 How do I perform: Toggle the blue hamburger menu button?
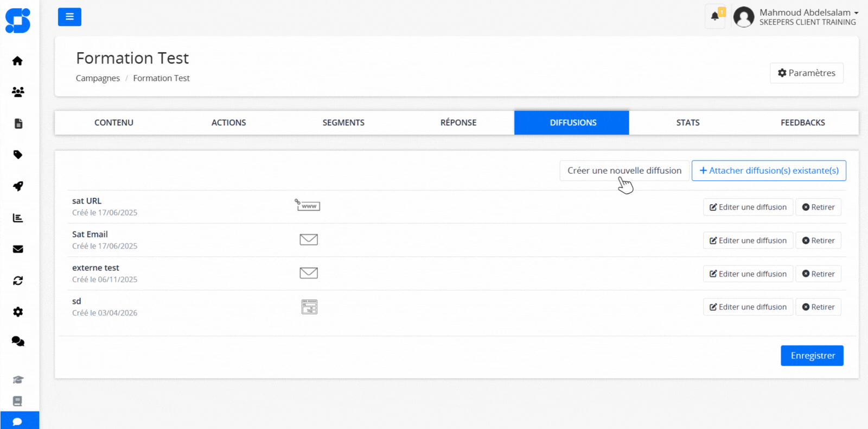69,17
